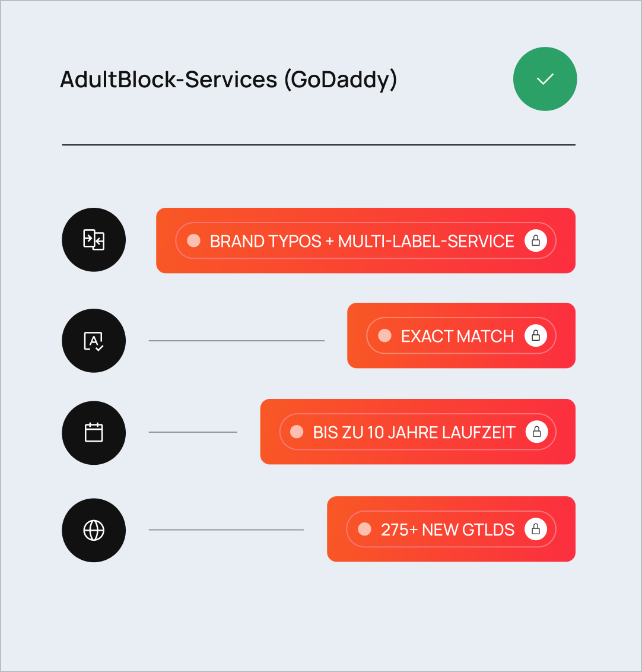Choose Bis zu 10 Jahre Laufzeit

[x=414, y=432]
